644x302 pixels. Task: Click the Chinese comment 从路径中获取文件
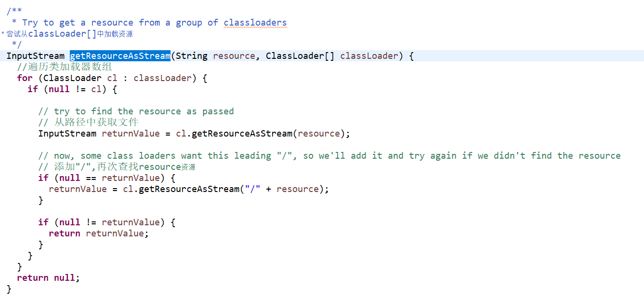coord(88,123)
